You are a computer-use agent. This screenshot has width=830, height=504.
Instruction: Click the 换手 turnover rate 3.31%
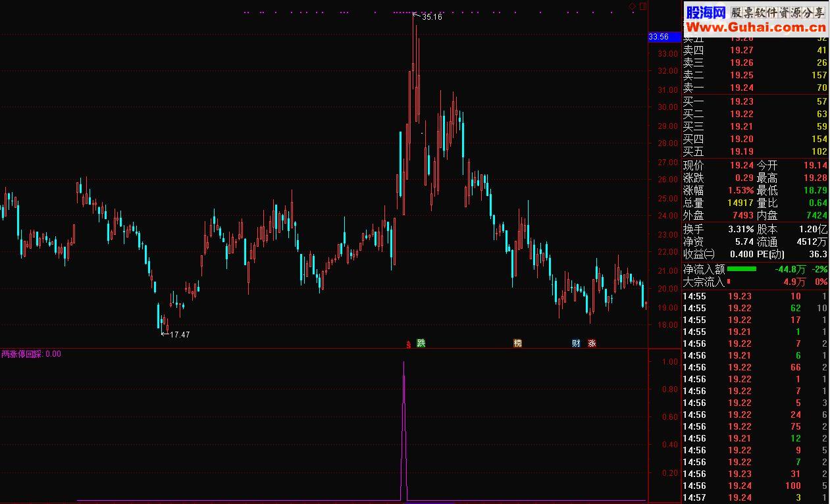tap(742, 229)
